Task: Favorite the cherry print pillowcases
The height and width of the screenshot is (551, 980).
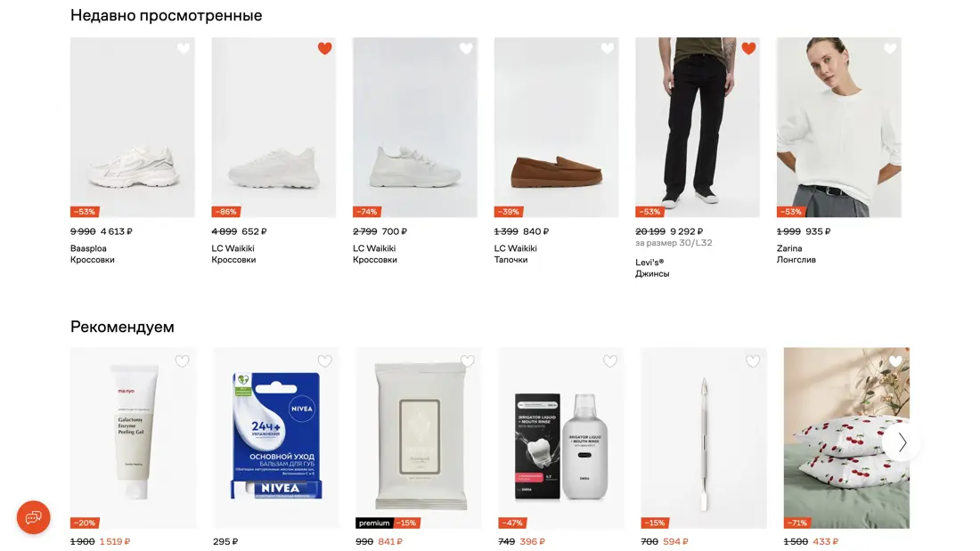Action: coord(895,361)
